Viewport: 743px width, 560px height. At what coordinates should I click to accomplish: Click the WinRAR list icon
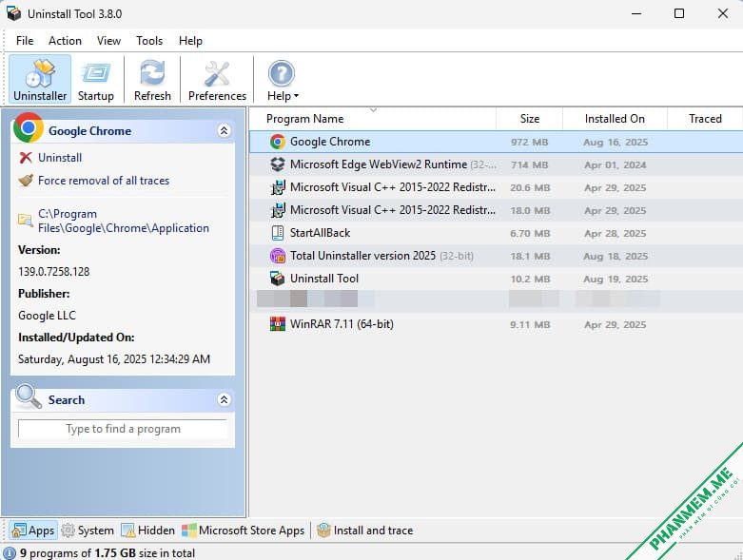click(x=278, y=324)
